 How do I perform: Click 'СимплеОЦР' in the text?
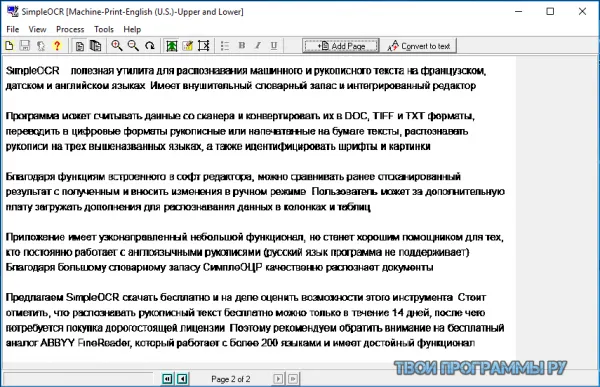233,267
